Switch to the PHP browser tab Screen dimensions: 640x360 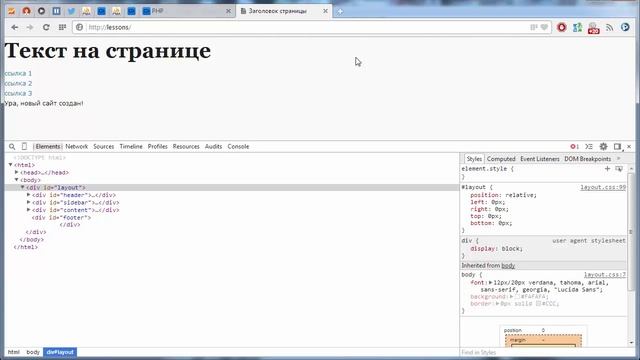pyautogui.click(x=186, y=11)
